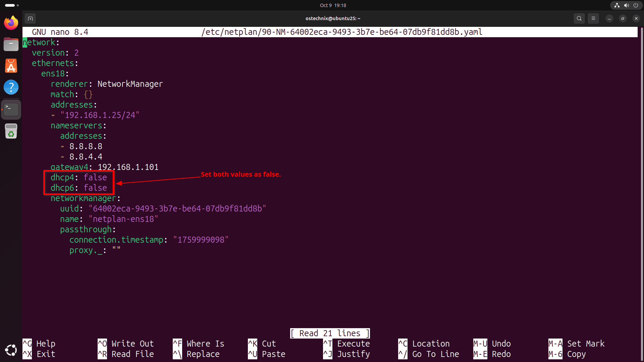The image size is (644, 362).
Task: Open the terminal hamburger menu
Action: coord(593,18)
